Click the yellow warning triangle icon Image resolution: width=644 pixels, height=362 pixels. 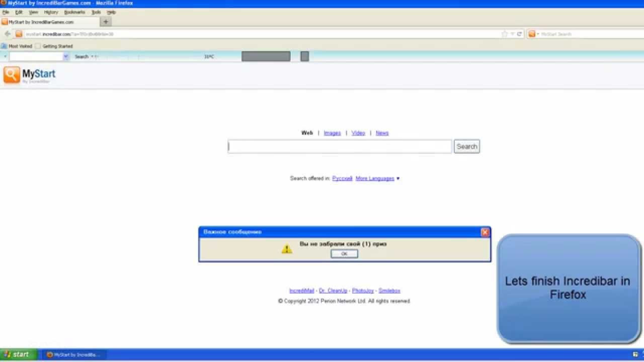(x=287, y=248)
